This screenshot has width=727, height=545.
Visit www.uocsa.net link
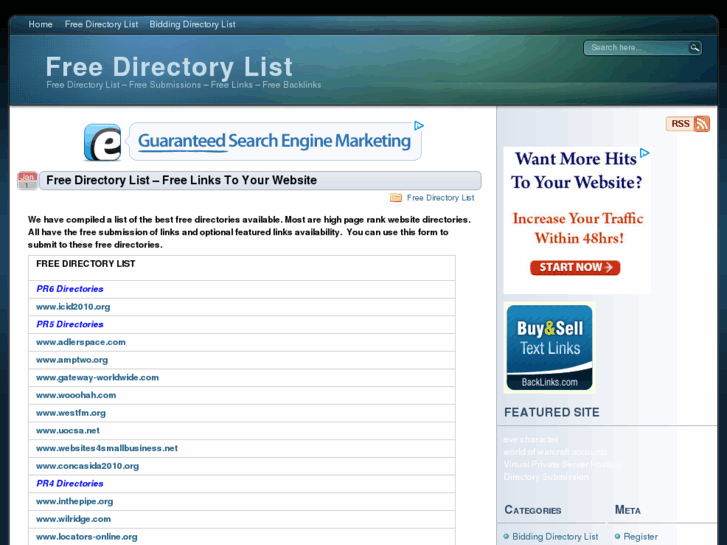click(x=68, y=430)
